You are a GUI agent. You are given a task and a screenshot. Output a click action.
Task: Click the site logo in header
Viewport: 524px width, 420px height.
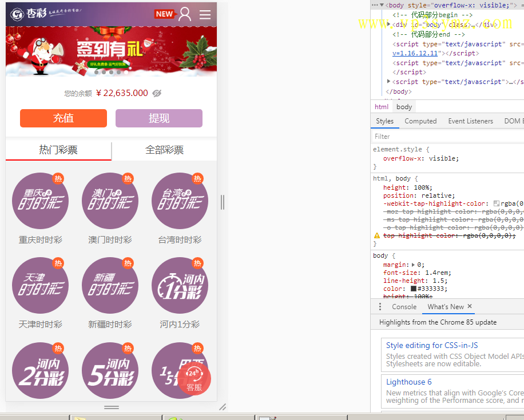(x=46, y=14)
